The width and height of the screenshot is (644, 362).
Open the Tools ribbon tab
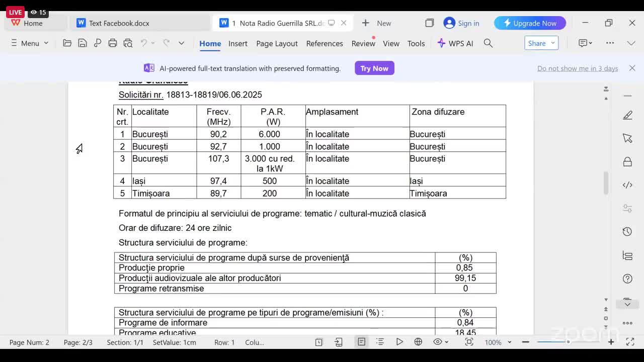(416, 44)
